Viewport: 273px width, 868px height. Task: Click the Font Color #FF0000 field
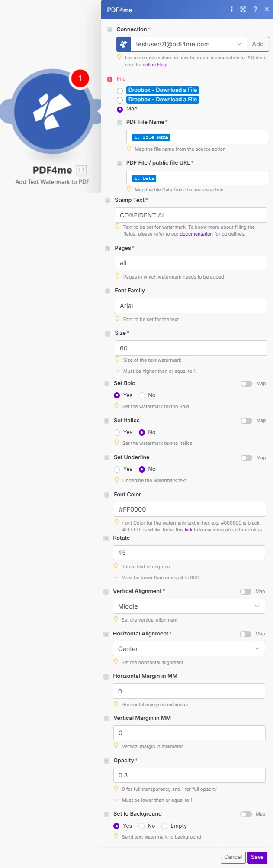189,509
